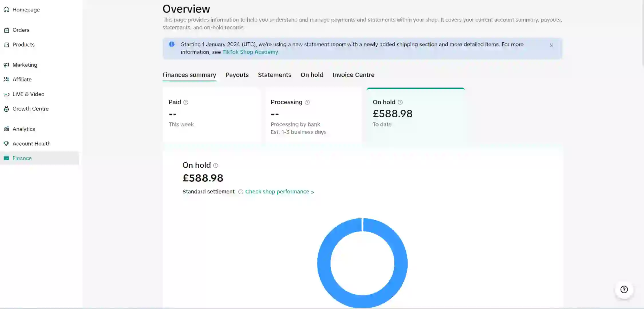
Task: Go to the Invoice Centre tab
Action: 353,75
